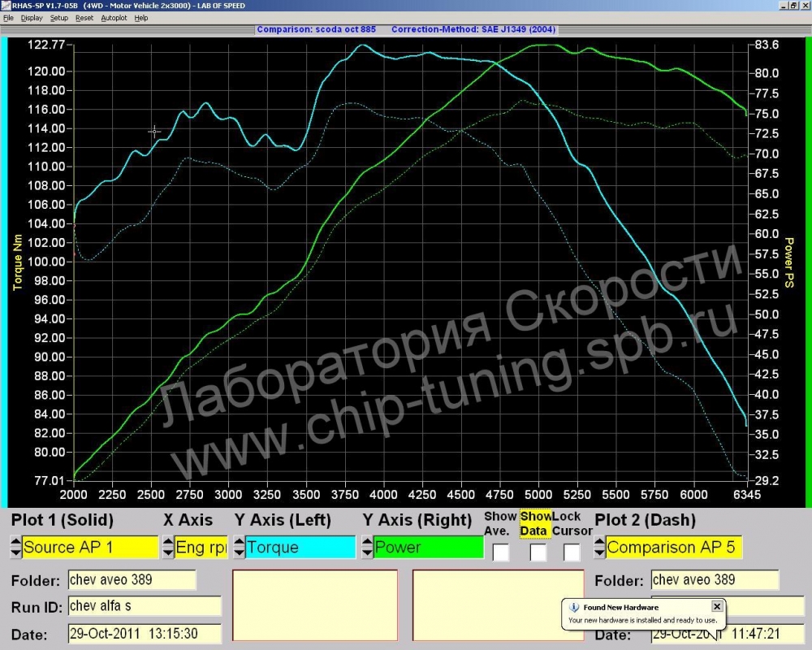Click the Run ID field 'chev alfa s'

145,606
